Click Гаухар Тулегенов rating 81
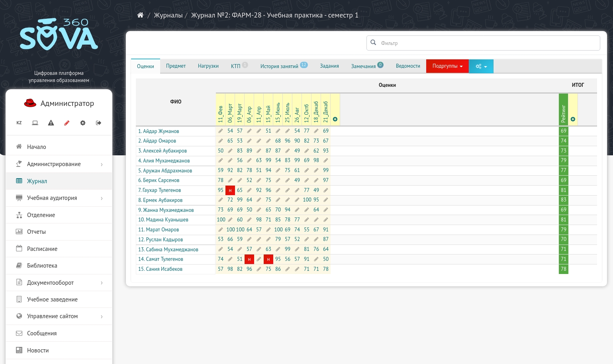 (x=563, y=190)
